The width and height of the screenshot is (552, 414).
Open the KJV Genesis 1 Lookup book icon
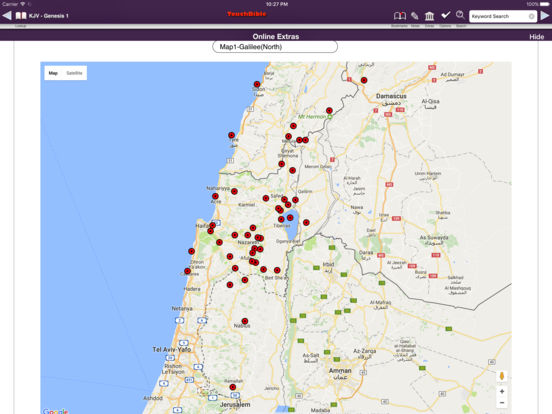(21, 16)
